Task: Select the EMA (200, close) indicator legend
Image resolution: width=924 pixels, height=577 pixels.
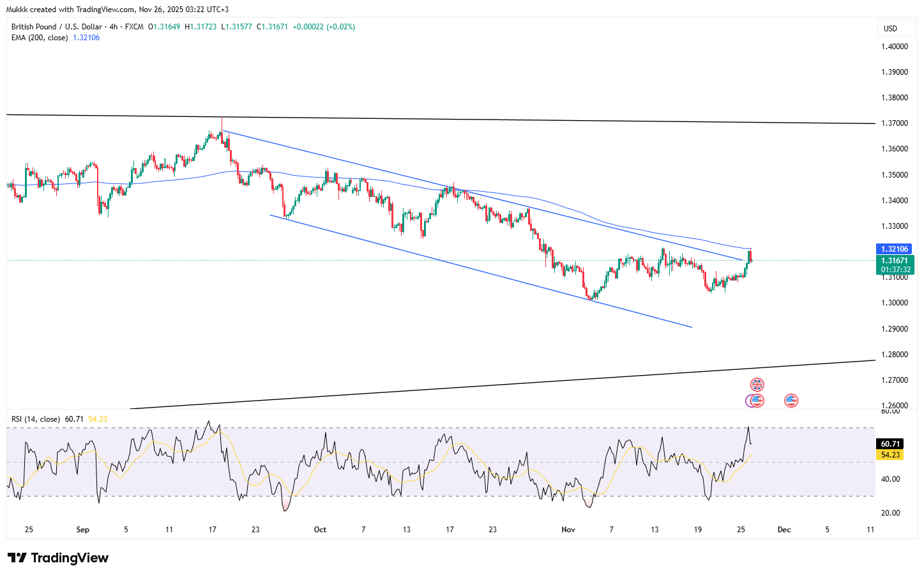Action: [40, 38]
